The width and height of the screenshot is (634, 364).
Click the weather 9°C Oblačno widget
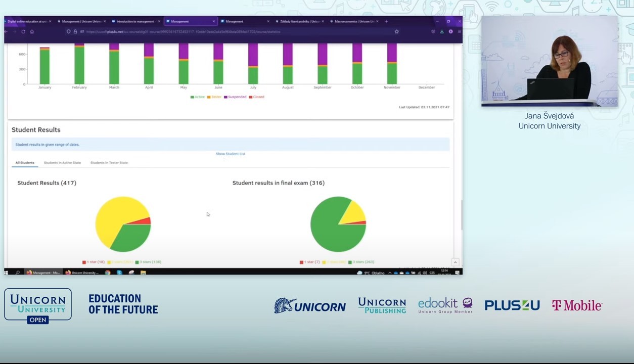point(371,272)
